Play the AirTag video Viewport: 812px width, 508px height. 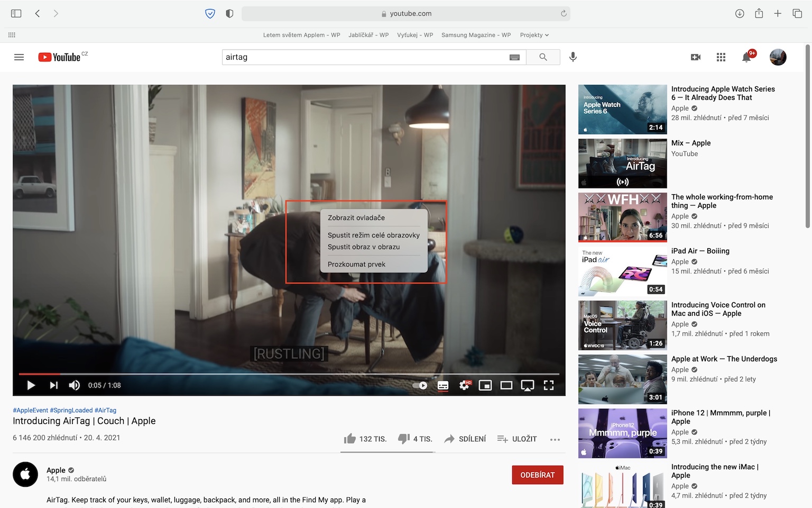pos(31,385)
